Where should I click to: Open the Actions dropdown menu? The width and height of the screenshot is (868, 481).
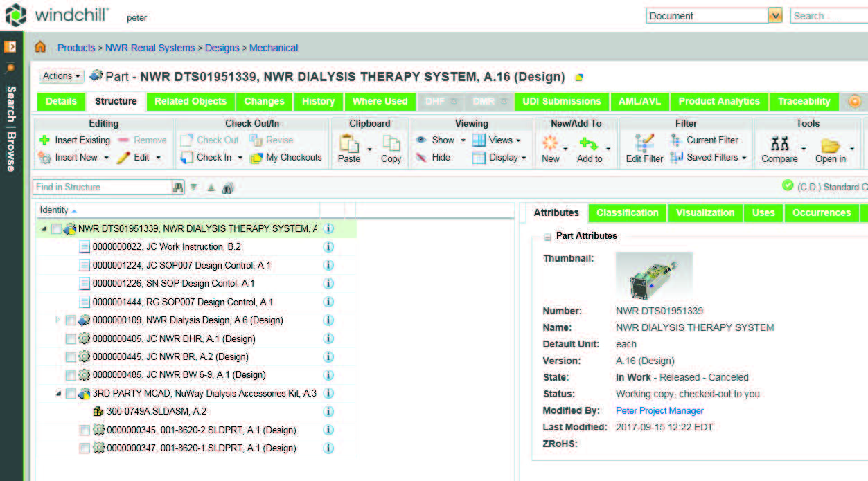(62, 76)
